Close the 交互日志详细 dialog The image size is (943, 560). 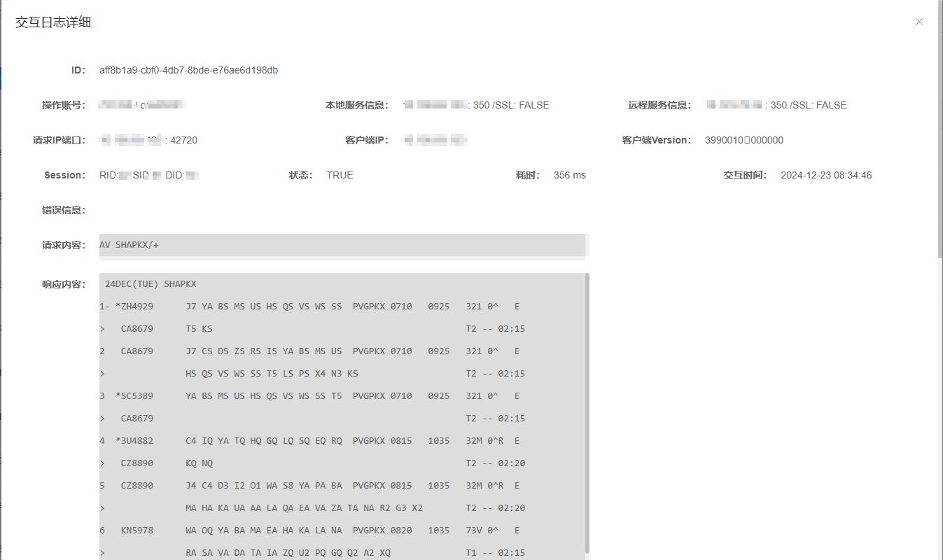click(918, 22)
